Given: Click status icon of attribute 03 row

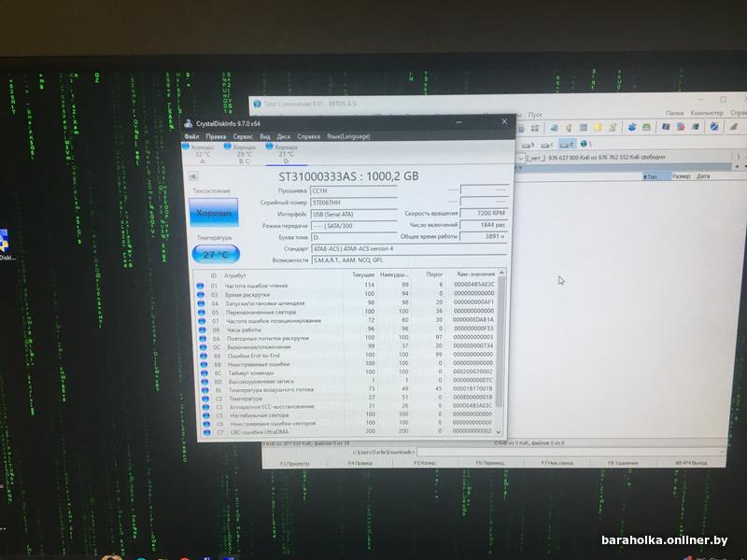Looking at the screenshot, I should pos(201,295).
